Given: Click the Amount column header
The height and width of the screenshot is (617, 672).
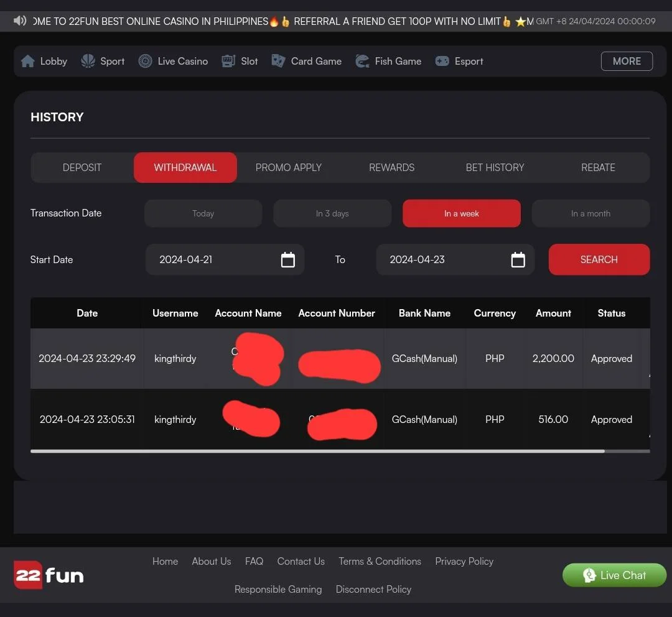Looking at the screenshot, I should coord(553,313).
